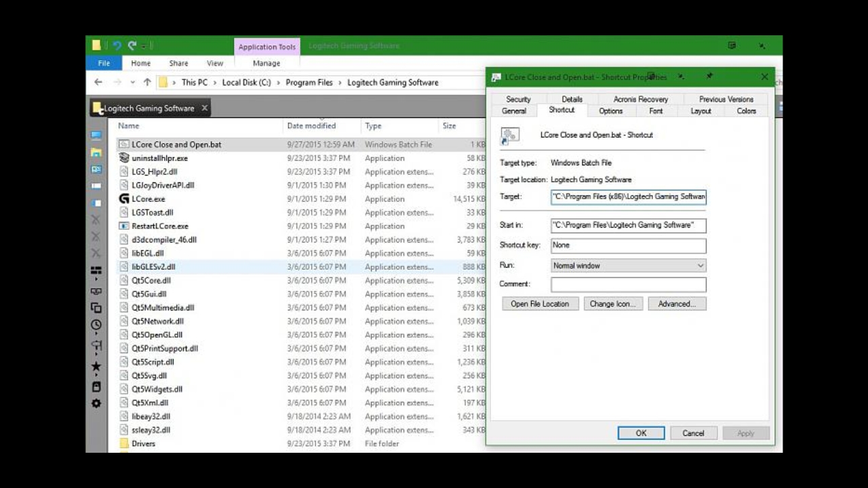Image resolution: width=868 pixels, height=488 pixels.
Task: Open the File menu
Action: [104, 63]
